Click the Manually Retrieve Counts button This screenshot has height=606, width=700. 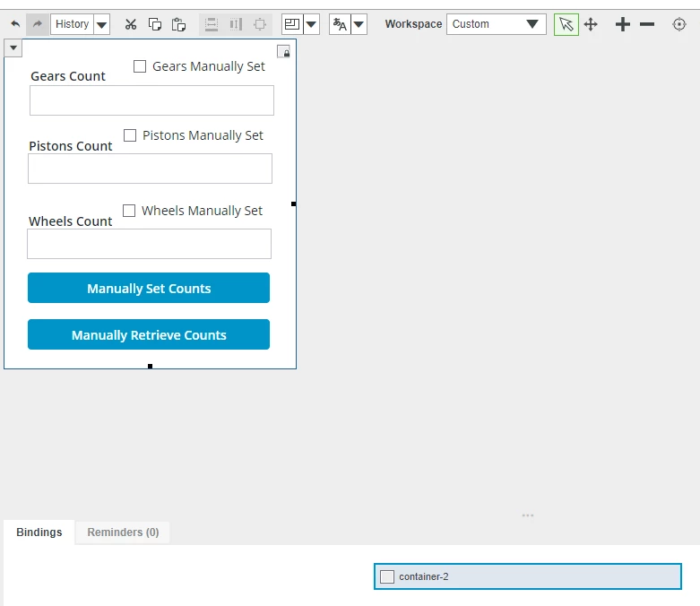pos(149,334)
